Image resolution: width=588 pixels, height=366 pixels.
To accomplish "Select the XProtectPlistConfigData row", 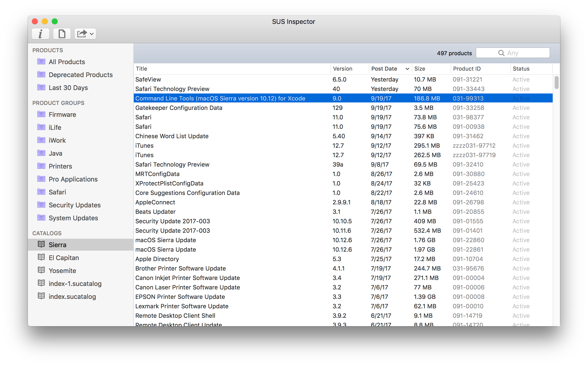I will [x=343, y=183].
